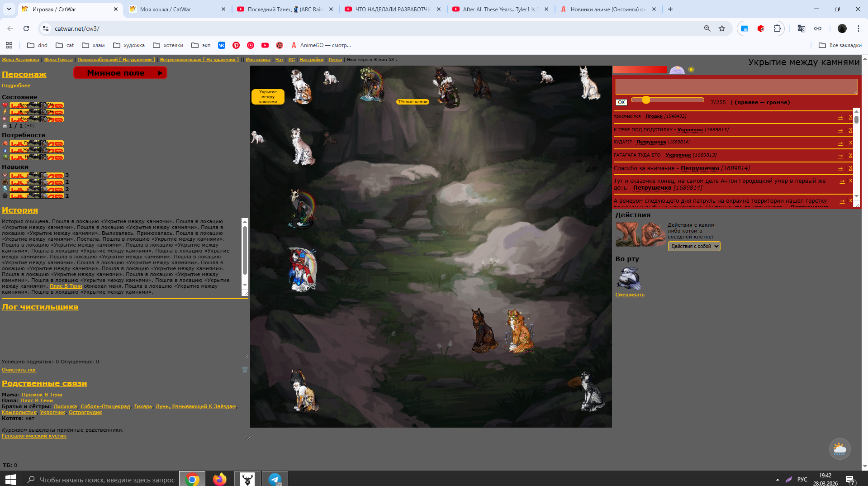The height and width of the screenshot is (486, 868).
Task: Open the Windows Start menu
Action: point(10,479)
